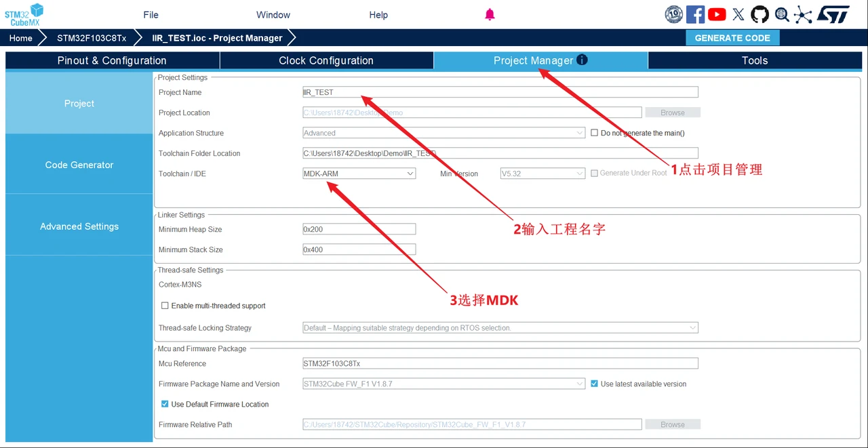This screenshot has height=448, width=868.
Task: Toggle Do not generate the main() checkbox
Action: 595,133
